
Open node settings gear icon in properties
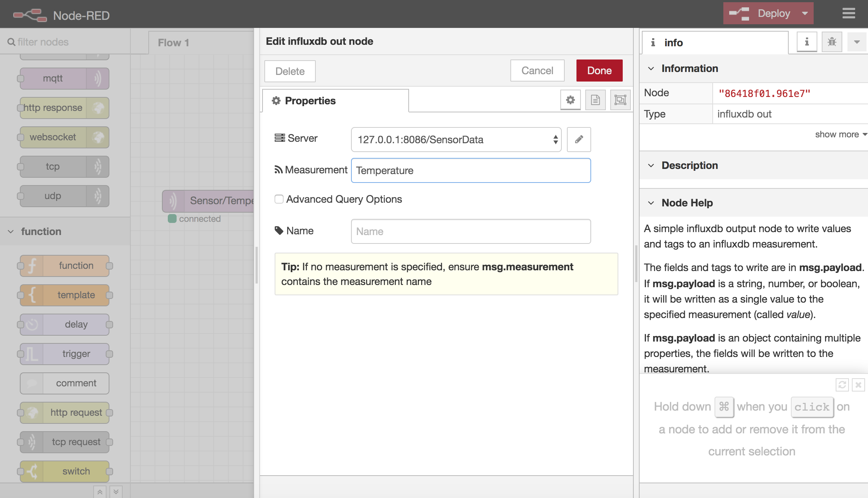click(570, 100)
